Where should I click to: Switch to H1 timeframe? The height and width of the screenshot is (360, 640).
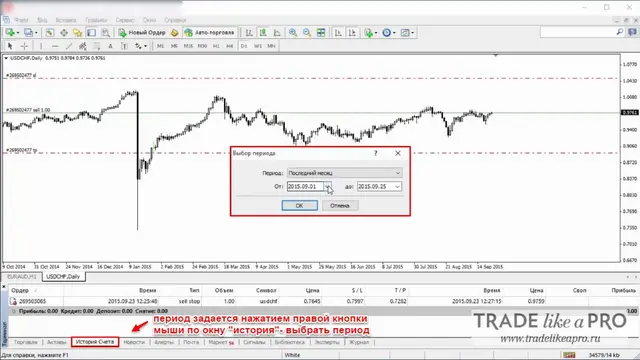click(216, 46)
